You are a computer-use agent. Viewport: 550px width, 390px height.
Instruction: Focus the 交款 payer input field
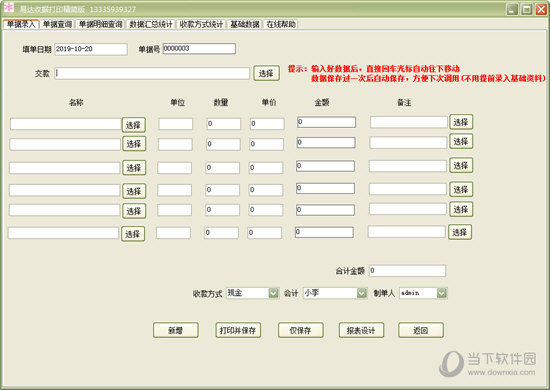click(152, 73)
